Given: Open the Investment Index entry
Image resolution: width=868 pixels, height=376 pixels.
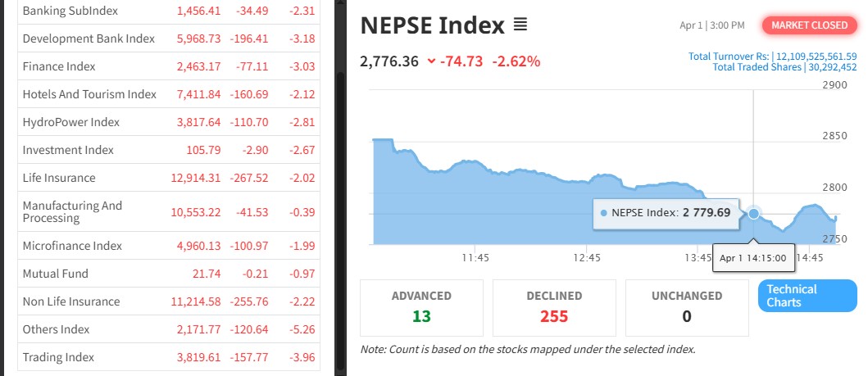Looking at the screenshot, I should (68, 150).
